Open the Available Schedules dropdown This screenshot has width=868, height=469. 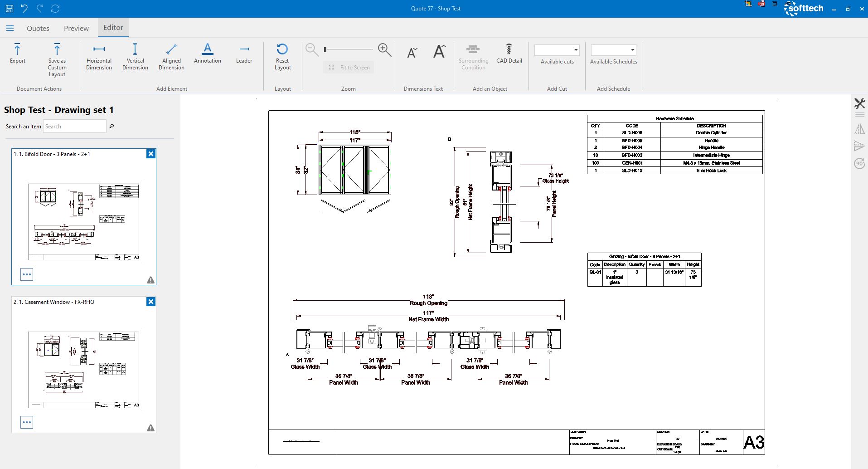[x=613, y=50]
